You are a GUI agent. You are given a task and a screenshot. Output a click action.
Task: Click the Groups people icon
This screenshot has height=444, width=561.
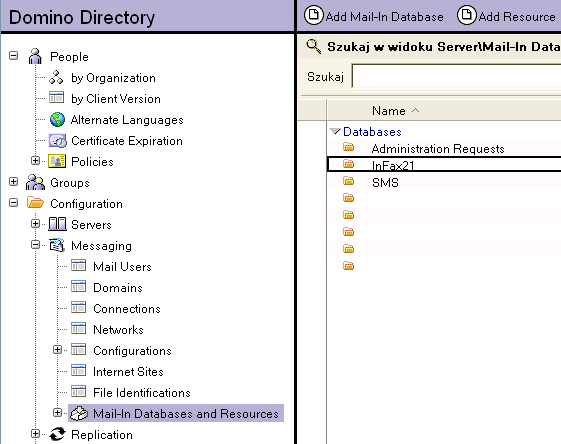[x=35, y=182]
